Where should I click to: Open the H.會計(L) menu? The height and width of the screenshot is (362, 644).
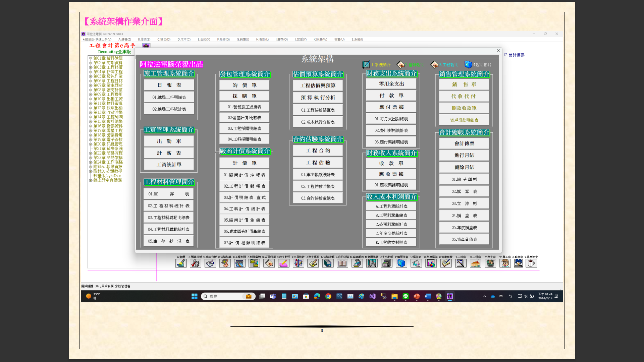(x=262, y=39)
